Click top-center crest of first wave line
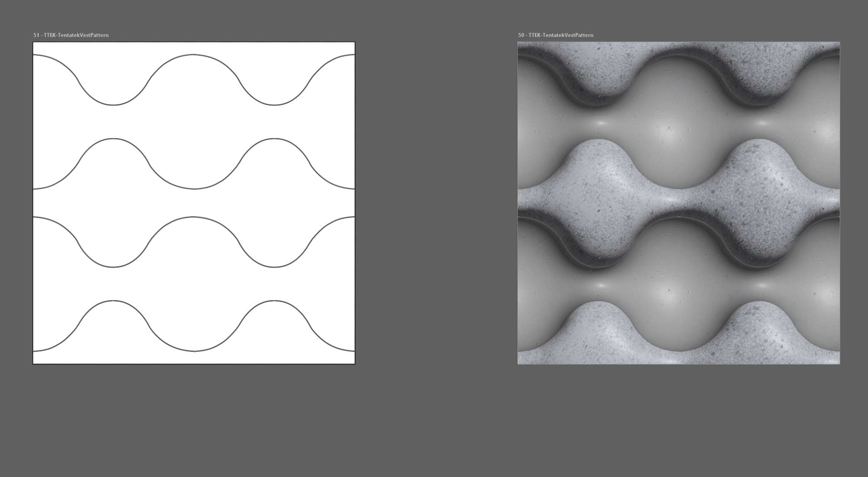The image size is (868, 477). [193, 55]
